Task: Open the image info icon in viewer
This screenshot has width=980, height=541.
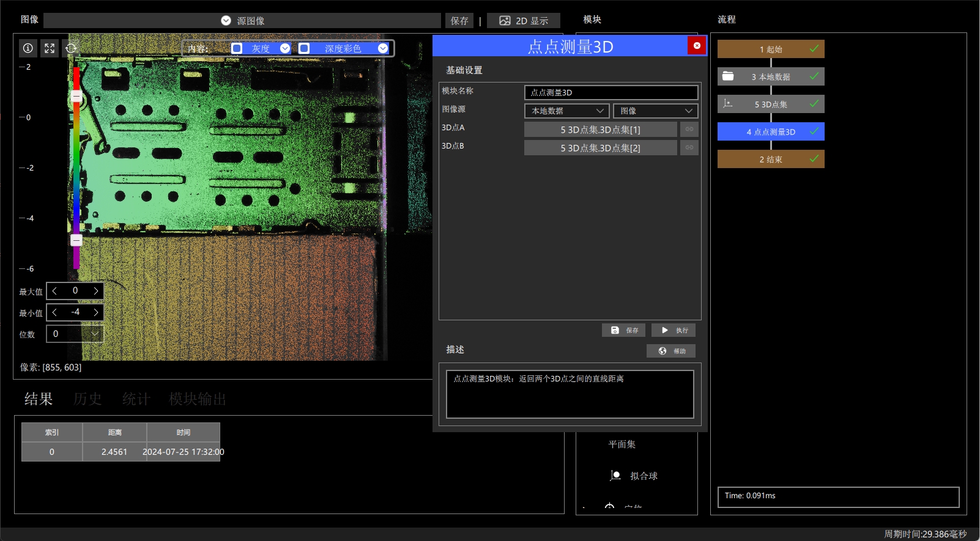Action: pyautogui.click(x=28, y=48)
